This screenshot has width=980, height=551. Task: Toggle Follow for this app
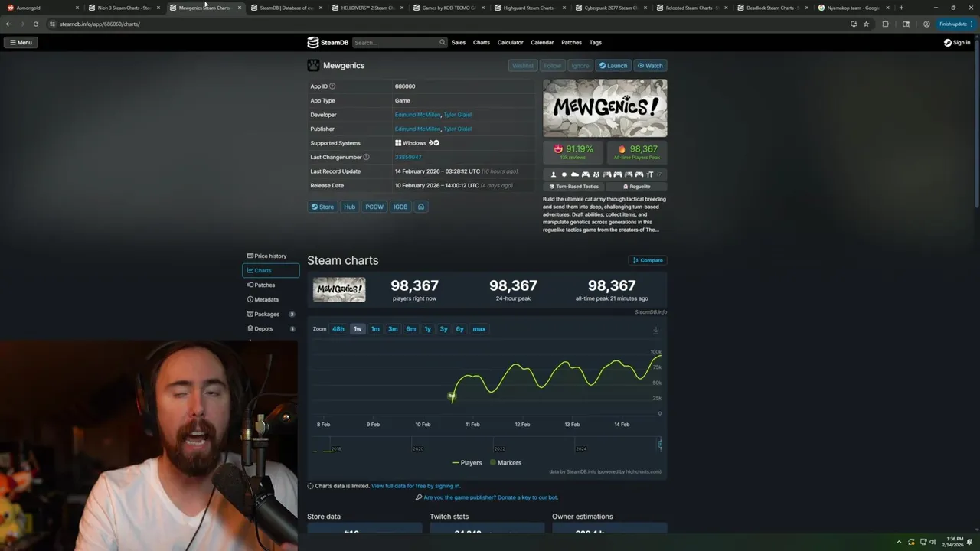[553, 66]
